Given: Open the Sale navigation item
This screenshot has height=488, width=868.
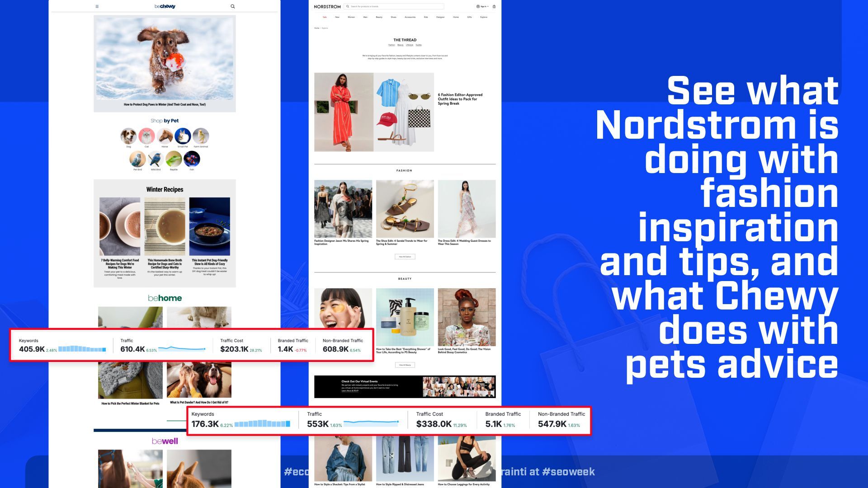Looking at the screenshot, I should point(325,17).
